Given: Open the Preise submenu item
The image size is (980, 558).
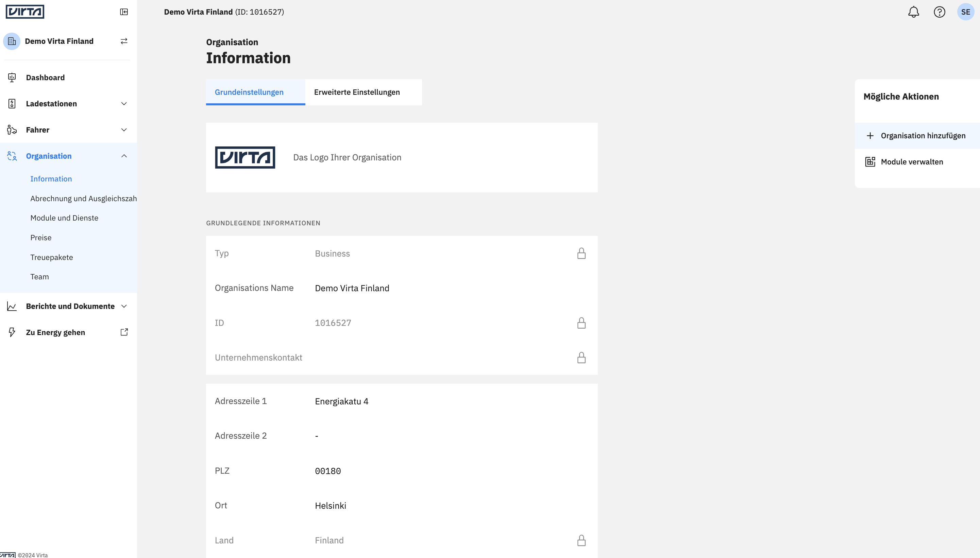Looking at the screenshot, I should tap(41, 238).
